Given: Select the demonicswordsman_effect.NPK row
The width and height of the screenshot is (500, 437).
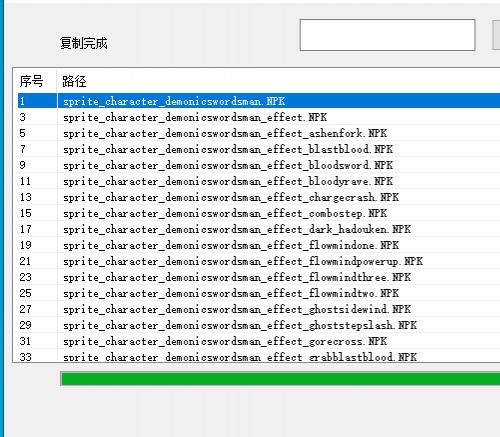Looking at the screenshot, I should click(x=259, y=117).
